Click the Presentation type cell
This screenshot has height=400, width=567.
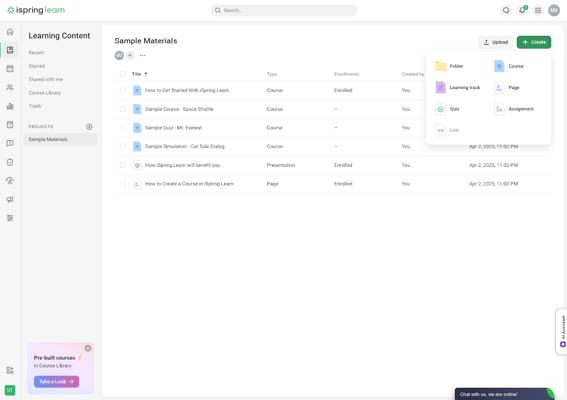[x=281, y=165]
